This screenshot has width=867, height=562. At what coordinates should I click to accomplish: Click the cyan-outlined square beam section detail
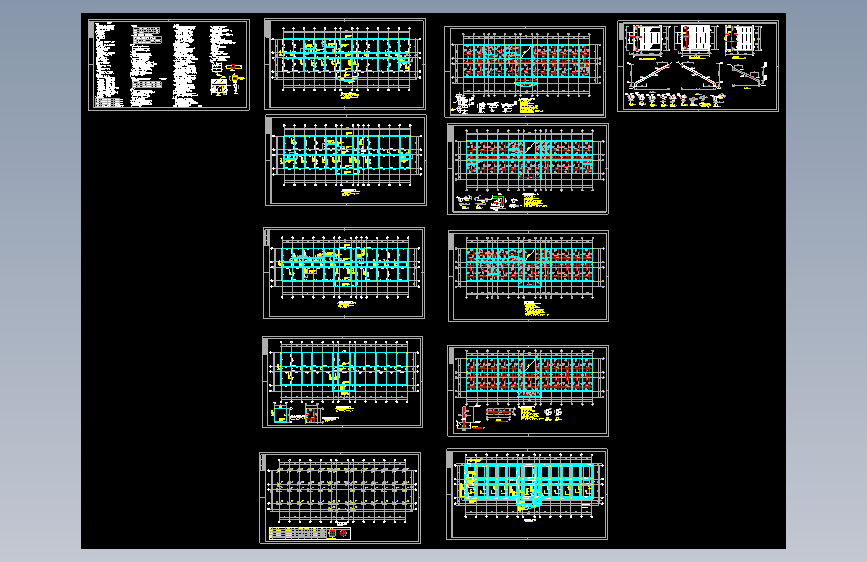click(281, 415)
